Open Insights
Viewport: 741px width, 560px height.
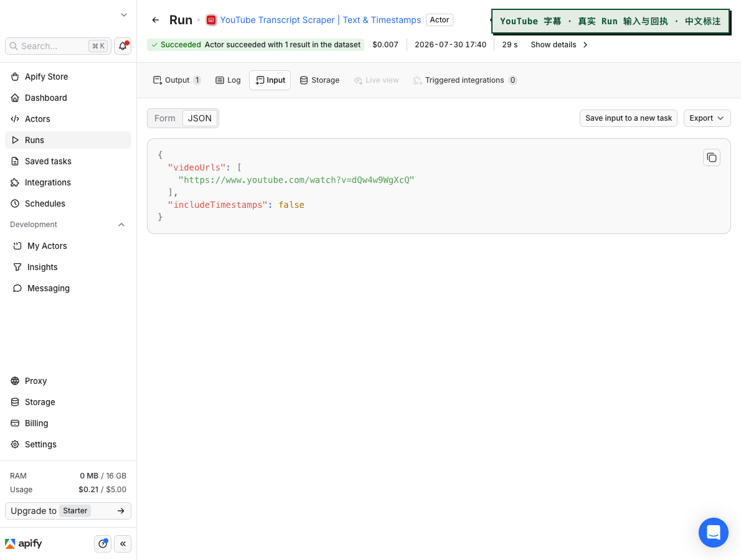click(68, 268)
